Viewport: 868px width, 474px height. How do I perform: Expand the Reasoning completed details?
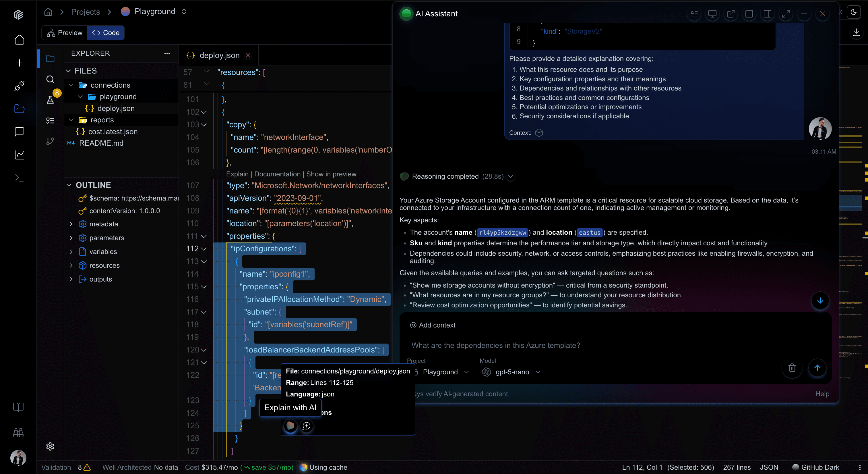[511, 176]
